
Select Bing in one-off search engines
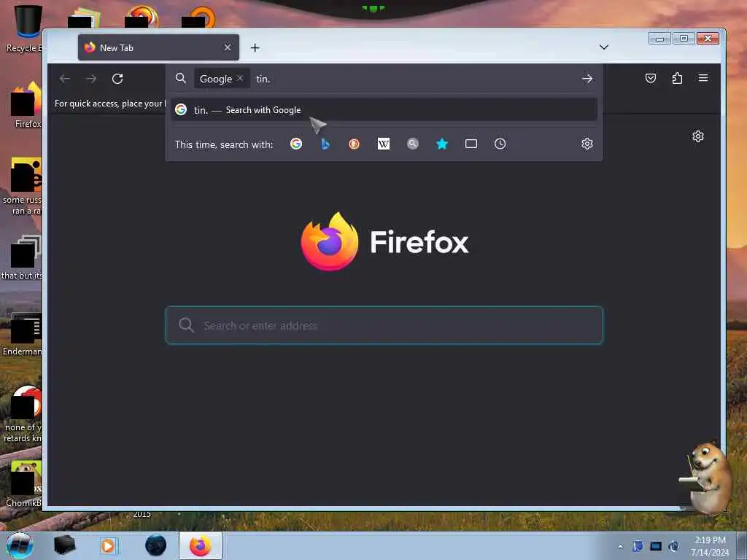[x=325, y=144]
